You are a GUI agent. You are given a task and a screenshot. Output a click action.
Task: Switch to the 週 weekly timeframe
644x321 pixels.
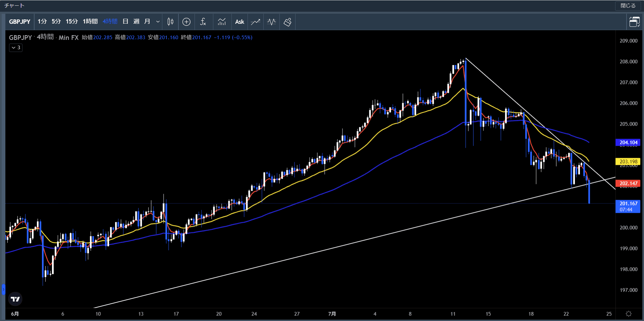(x=136, y=21)
